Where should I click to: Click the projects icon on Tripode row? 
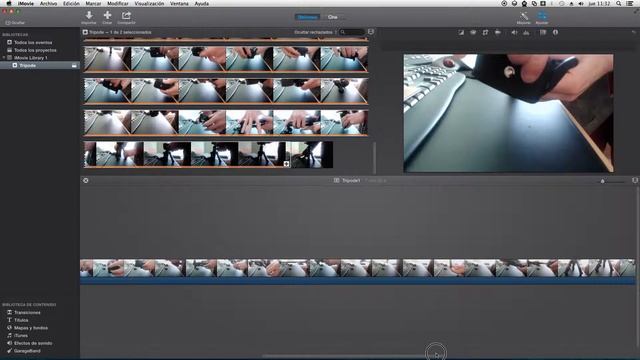(x=74, y=65)
